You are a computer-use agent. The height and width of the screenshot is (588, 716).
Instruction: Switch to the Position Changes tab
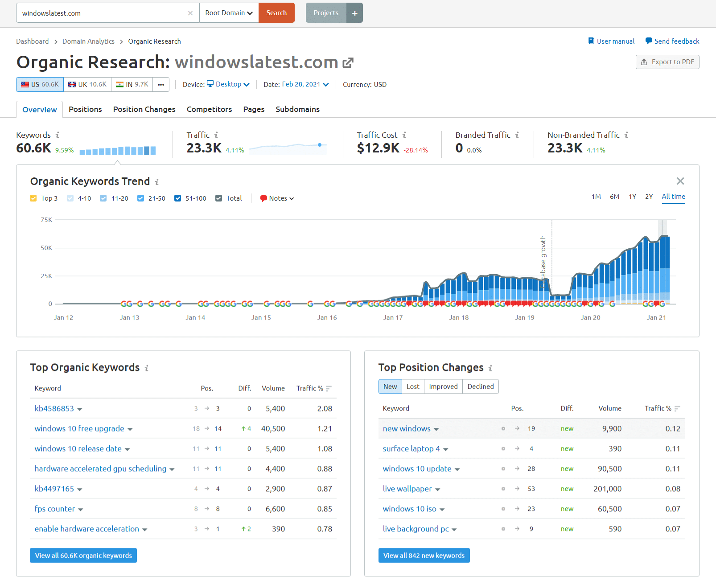pos(144,109)
